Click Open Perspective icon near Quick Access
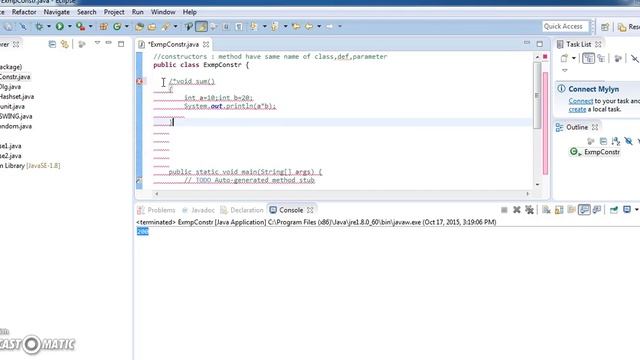The width and height of the screenshot is (640, 360). point(605,27)
